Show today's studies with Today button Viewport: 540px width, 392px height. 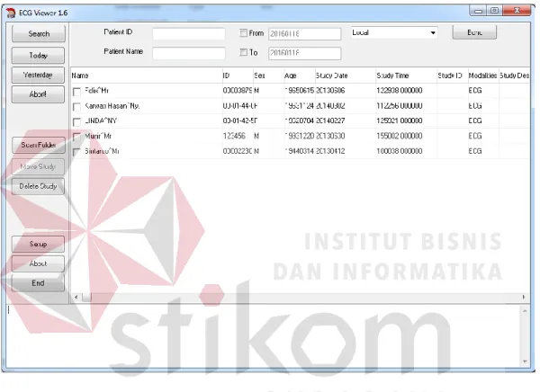38,56
